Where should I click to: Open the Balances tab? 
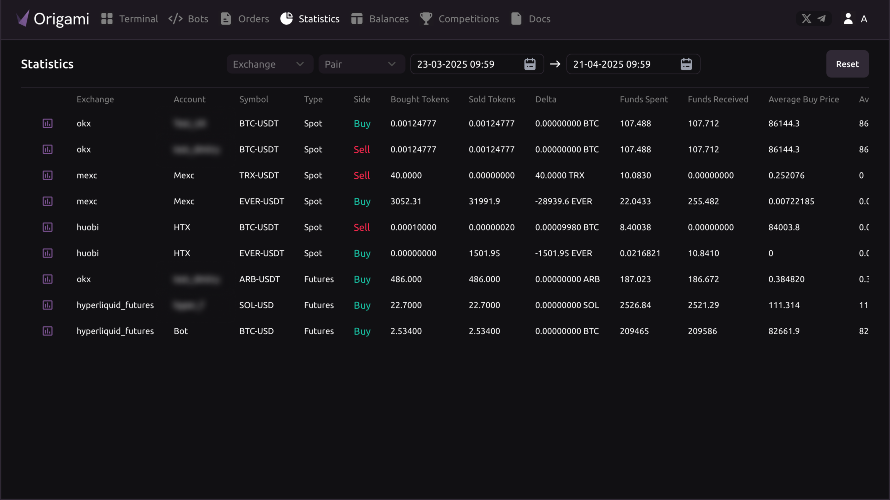(380, 19)
